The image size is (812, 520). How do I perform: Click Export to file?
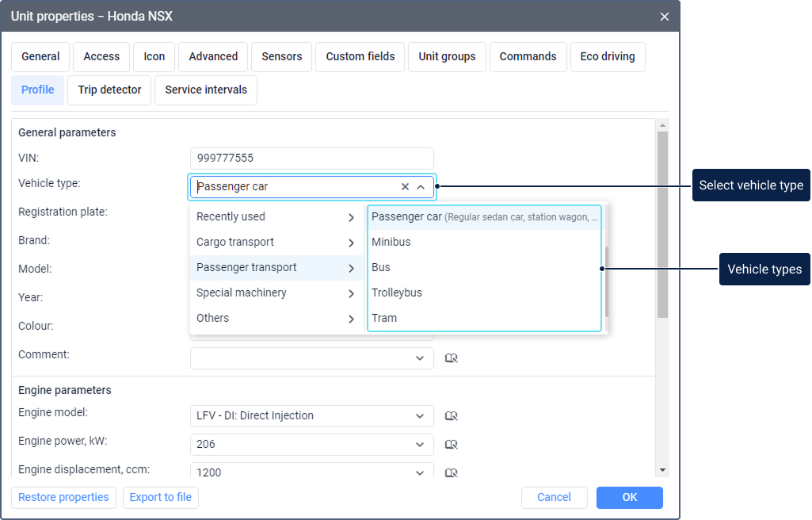[x=161, y=498]
